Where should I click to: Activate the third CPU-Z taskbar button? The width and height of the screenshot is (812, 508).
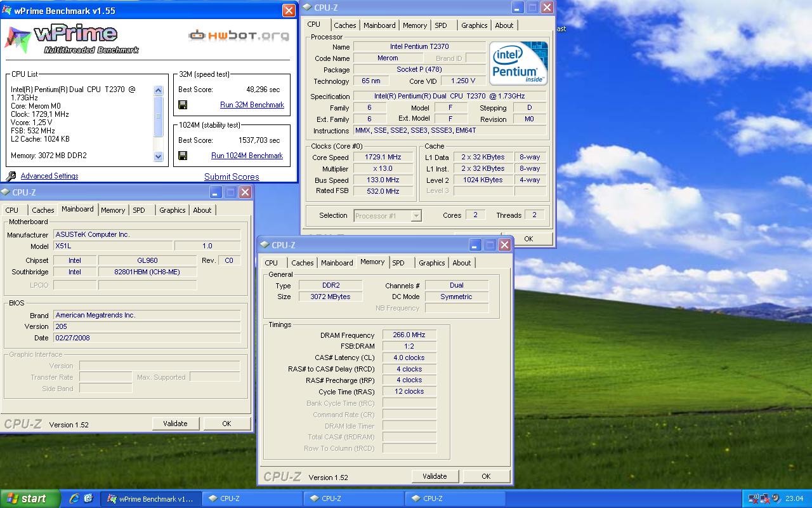tap(455, 498)
